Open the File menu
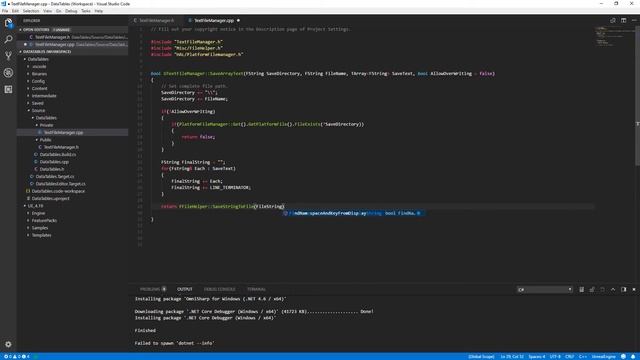640x360 pixels. (5, 11)
